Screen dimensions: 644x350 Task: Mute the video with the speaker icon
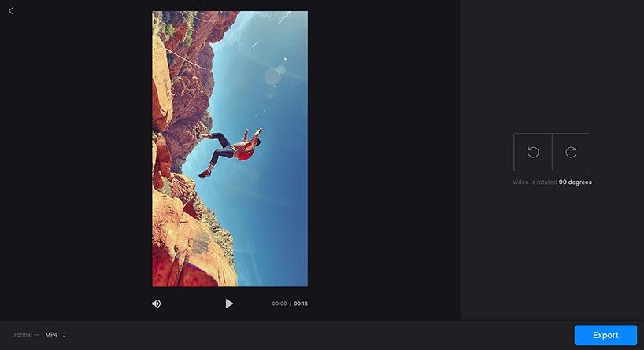[157, 304]
